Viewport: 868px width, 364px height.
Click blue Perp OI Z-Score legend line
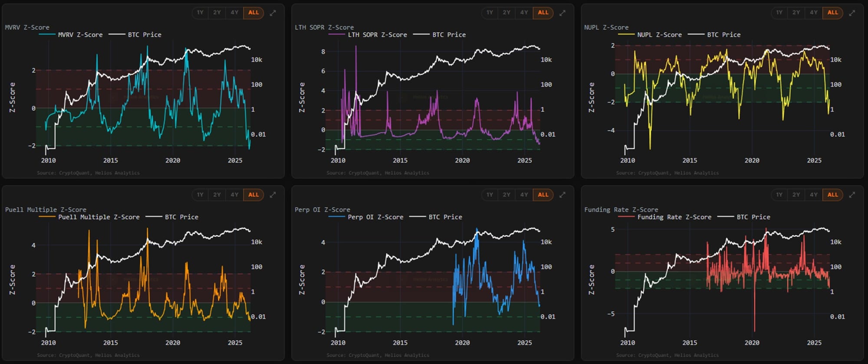(337, 217)
